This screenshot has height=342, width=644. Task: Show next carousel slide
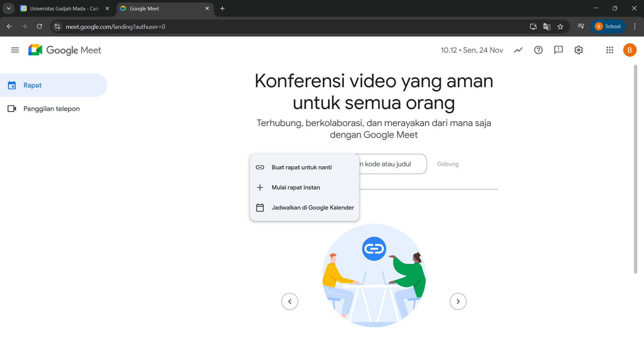(x=458, y=301)
